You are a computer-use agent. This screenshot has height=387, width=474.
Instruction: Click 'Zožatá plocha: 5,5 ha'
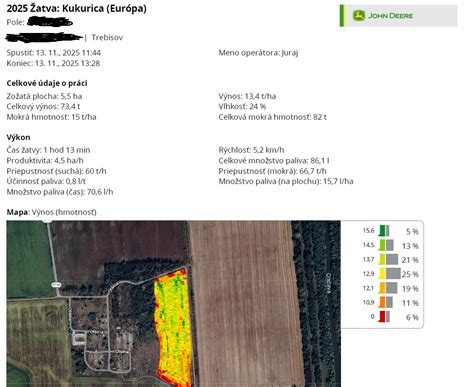click(44, 96)
